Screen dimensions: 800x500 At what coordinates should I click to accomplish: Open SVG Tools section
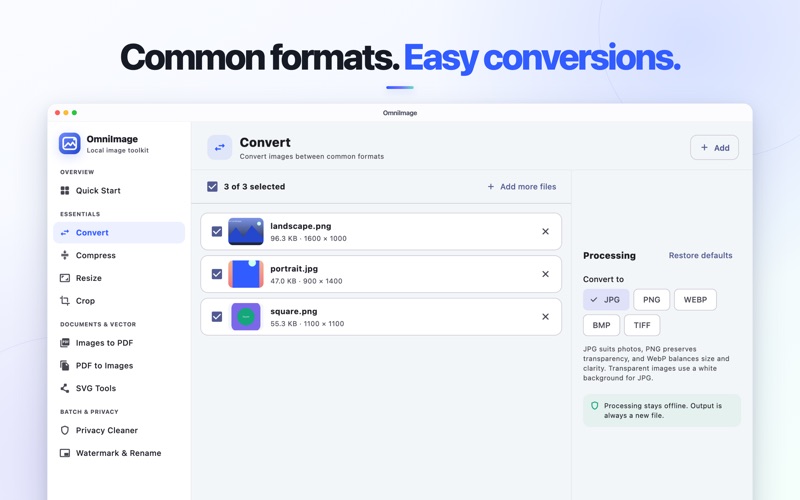tap(119, 388)
